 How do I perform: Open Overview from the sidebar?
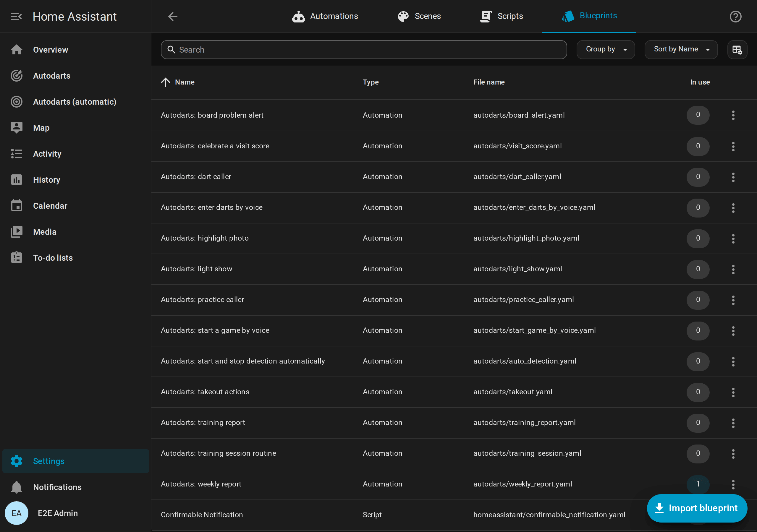click(75, 50)
